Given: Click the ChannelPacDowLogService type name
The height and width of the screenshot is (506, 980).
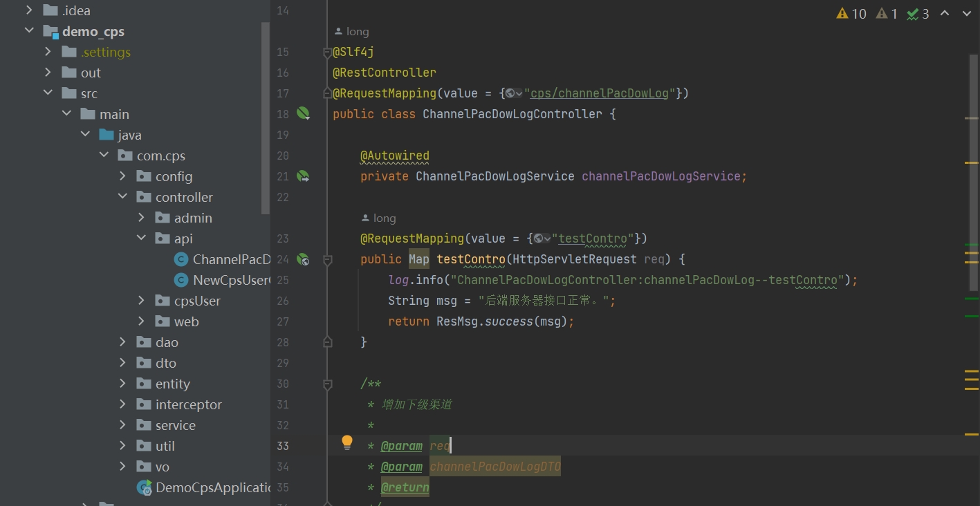Looking at the screenshot, I should (x=495, y=176).
